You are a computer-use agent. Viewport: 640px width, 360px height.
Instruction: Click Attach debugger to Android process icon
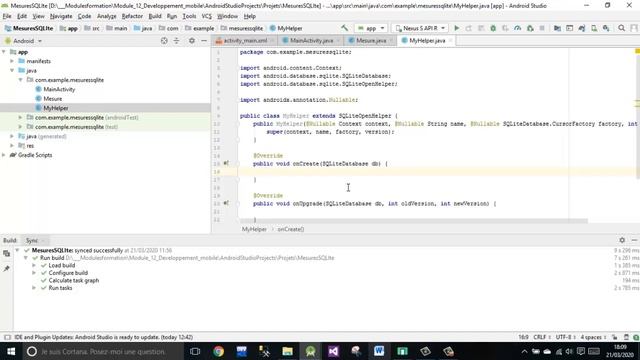[530, 28]
